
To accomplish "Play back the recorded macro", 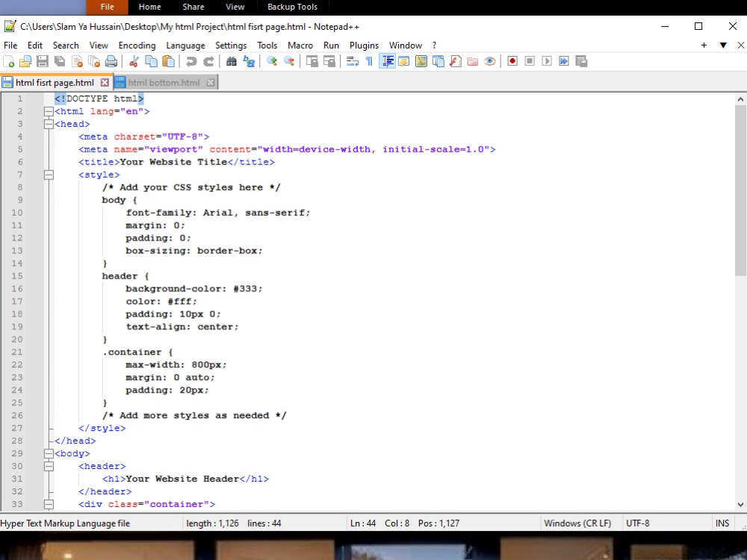I will [547, 61].
